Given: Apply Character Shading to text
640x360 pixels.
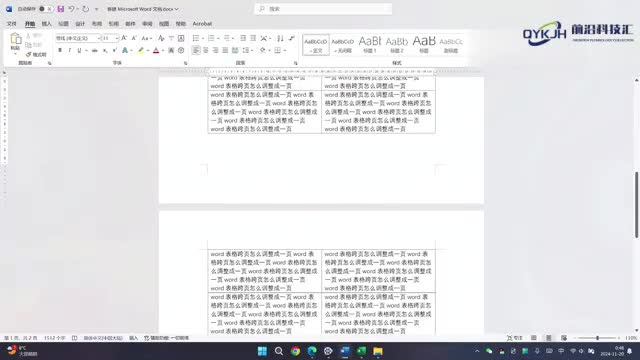Looking at the screenshot, I should 171,50.
